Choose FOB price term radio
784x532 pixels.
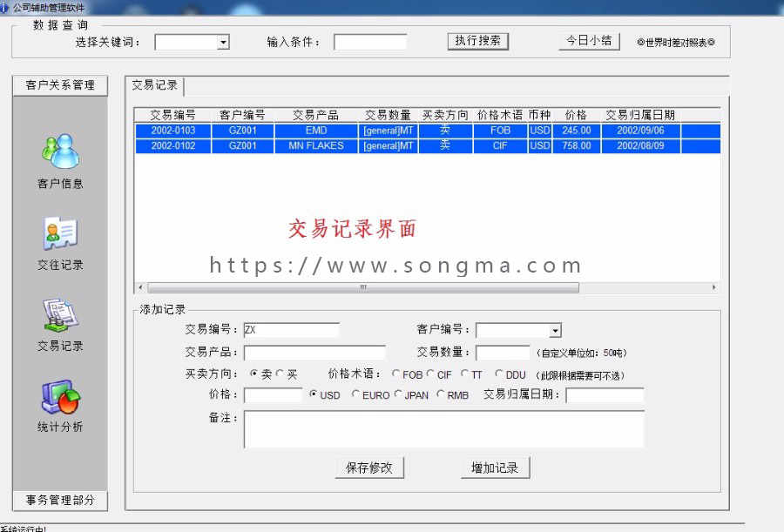[x=396, y=374]
